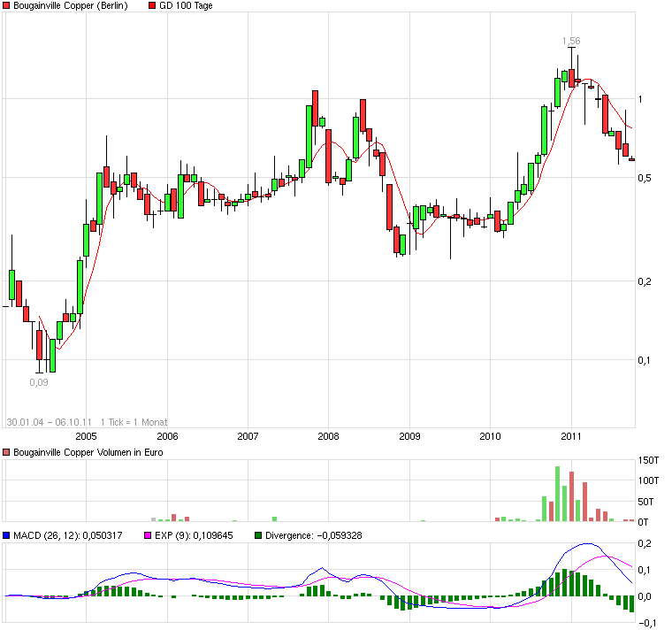Click the Volumen in Euro legend swatch
Viewport: 672px width, 630px height.
tap(6, 452)
